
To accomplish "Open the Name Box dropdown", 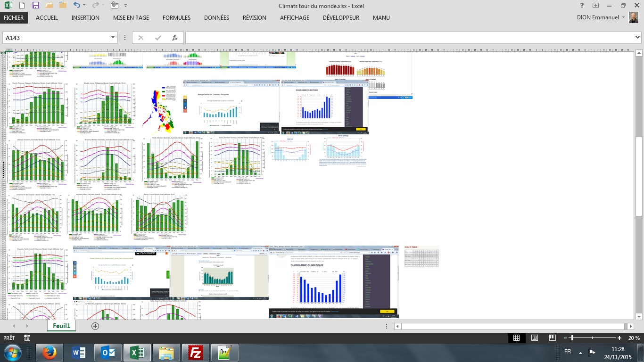I will click(113, 38).
